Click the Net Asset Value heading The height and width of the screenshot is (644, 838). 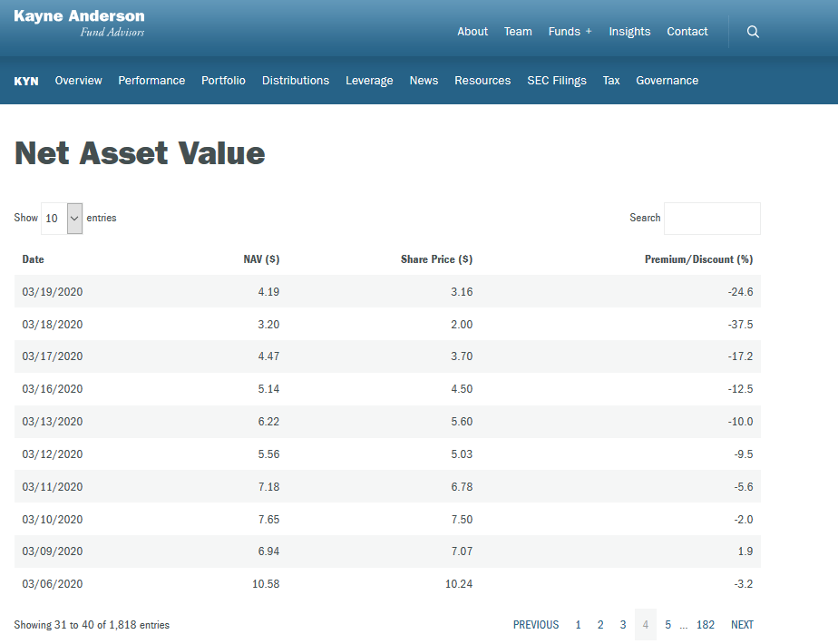pyautogui.click(x=140, y=153)
